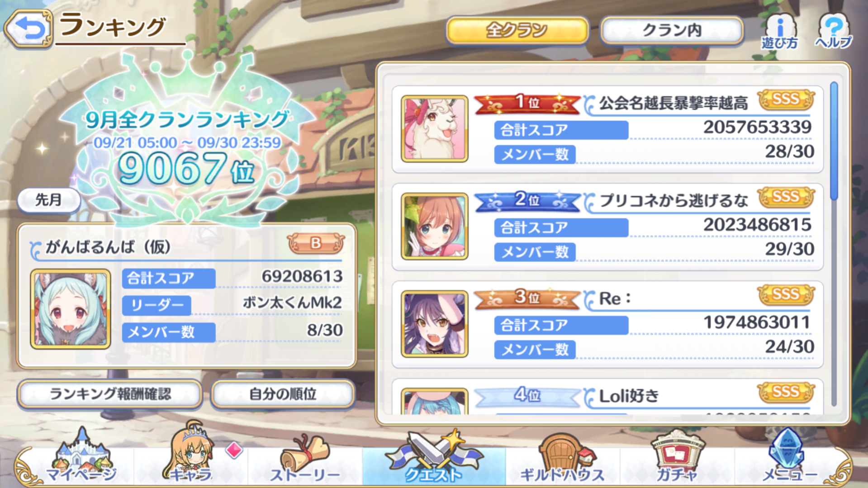This screenshot has width=868, height=488.
Task: Open the 遊び方 info icon
Action: (x=779, y=31)
